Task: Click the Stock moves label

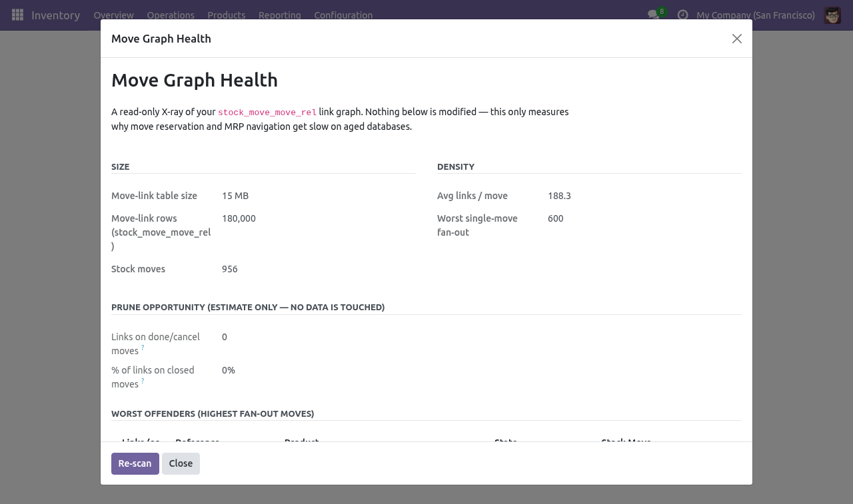Action: 138,269
